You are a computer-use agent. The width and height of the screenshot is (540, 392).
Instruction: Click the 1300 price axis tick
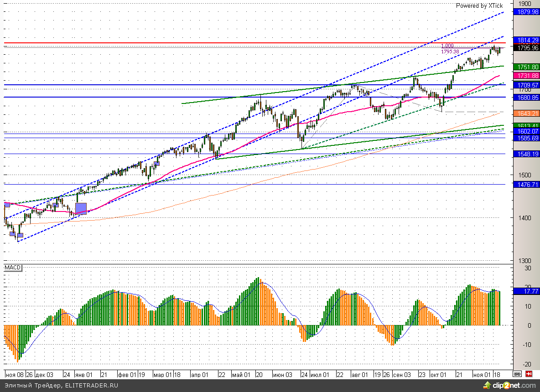[x=525, y=261]
